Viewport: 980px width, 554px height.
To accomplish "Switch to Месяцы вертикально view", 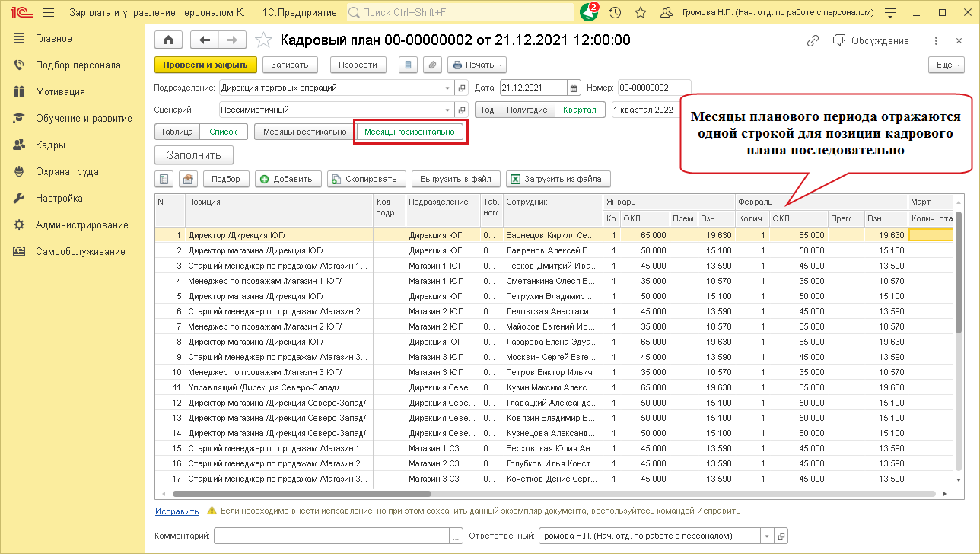I will (x=304, y=132).
